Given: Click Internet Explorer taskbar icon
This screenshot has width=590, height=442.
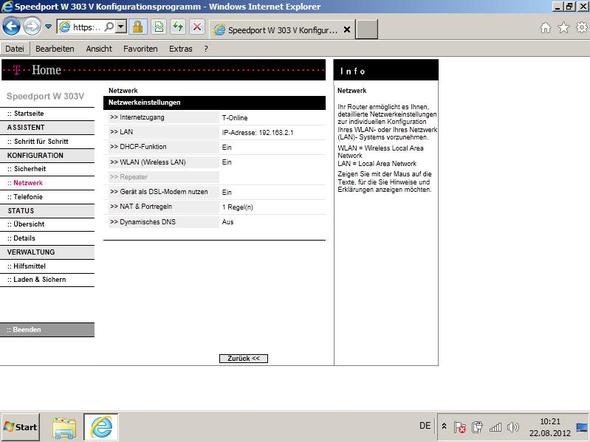Looking at the screenshot, I should pyautogui.click(x=101, y=427).
